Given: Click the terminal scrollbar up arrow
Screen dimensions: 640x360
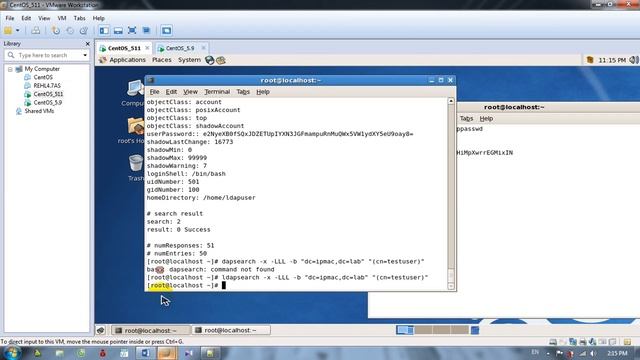Looking at the screenshot, I should 451,101.
